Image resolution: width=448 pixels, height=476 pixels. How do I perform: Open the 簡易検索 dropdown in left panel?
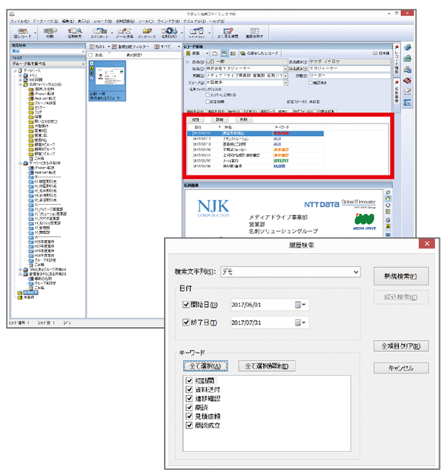(83, 52)
